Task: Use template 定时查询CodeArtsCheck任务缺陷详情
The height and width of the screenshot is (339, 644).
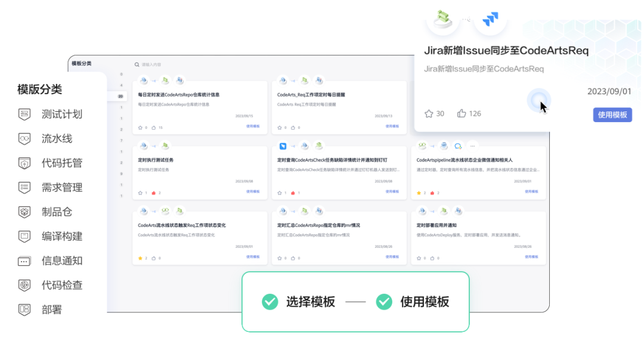Action: (x=392, y=192)
